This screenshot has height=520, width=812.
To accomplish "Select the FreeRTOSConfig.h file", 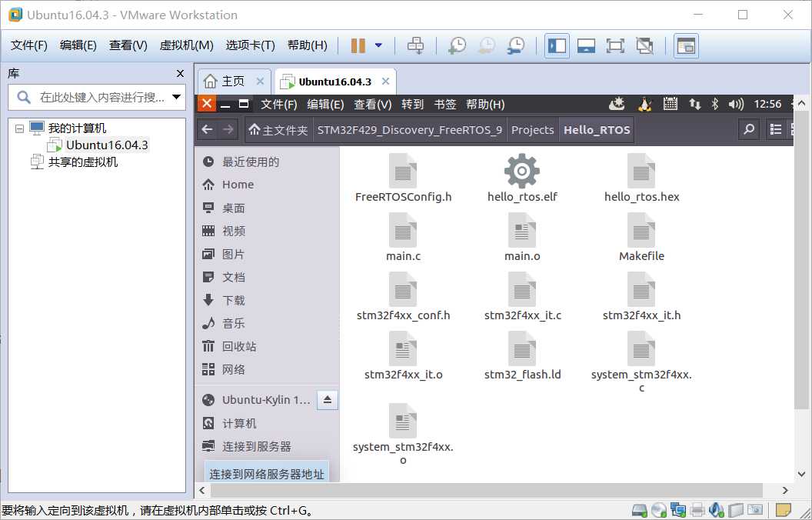I will 403,178.
